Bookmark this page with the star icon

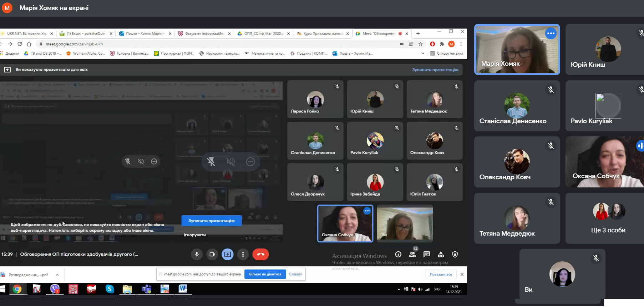point(421,44)
